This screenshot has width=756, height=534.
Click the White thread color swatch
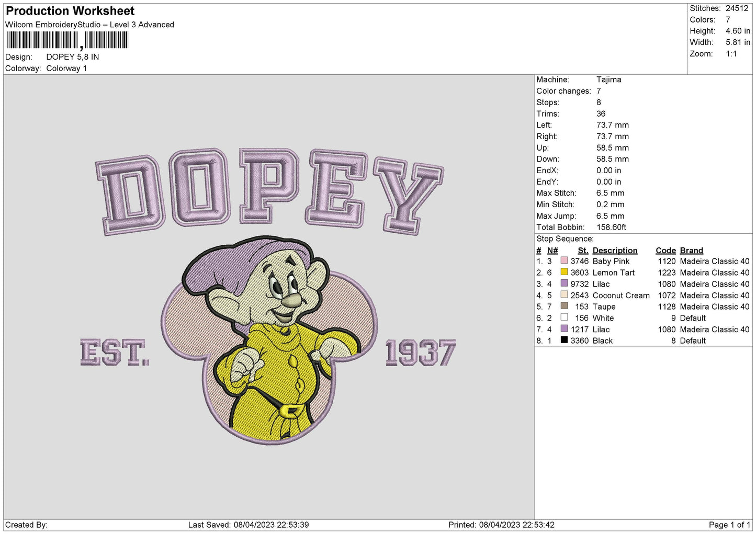(564, 317)
